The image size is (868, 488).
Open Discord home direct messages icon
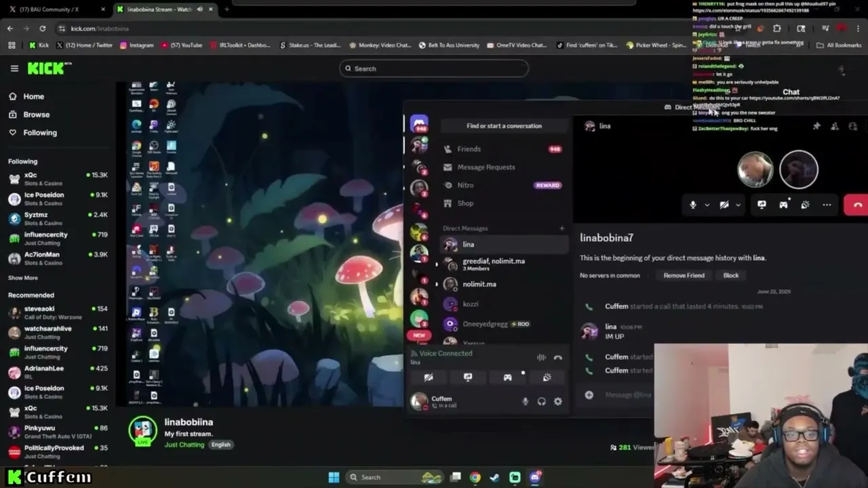[419, 123]
